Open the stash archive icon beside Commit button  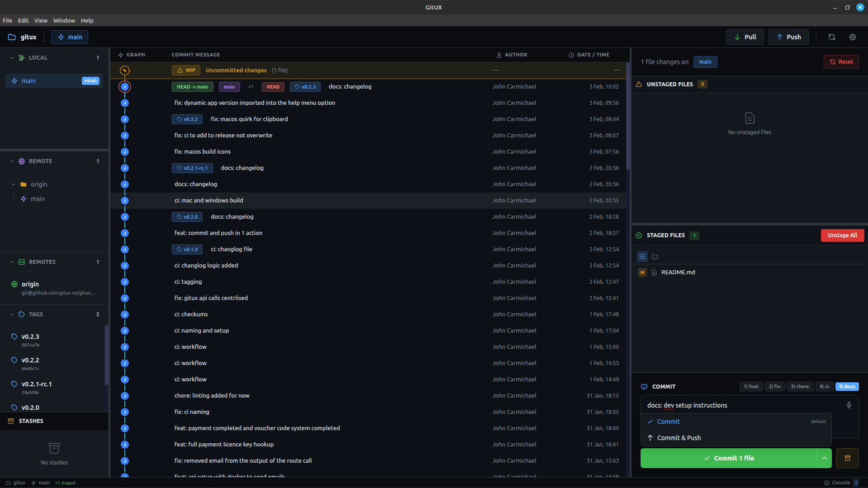[x=848, y=458]
